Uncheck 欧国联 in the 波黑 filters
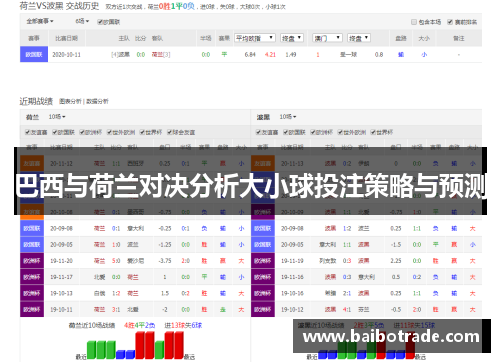This screenshot has width=500, height=362. (286, 132)
